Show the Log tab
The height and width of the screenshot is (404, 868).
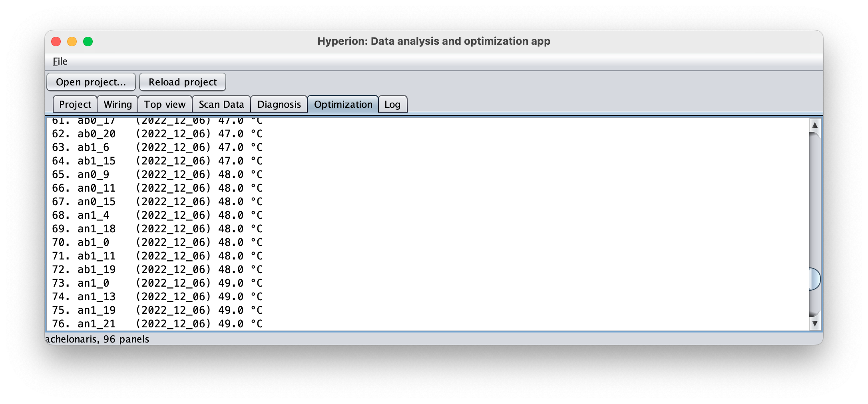point(392,105)
